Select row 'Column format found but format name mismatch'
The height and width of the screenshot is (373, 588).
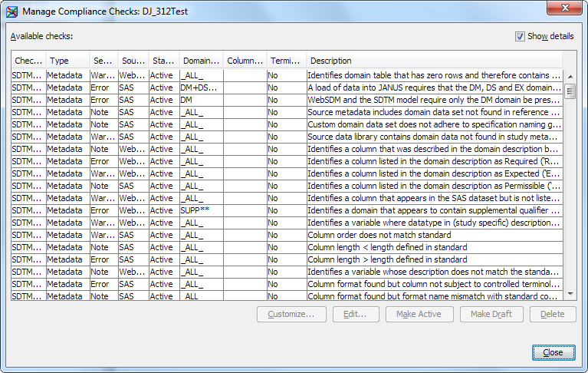pyautogui.click(x=287, y=295)
